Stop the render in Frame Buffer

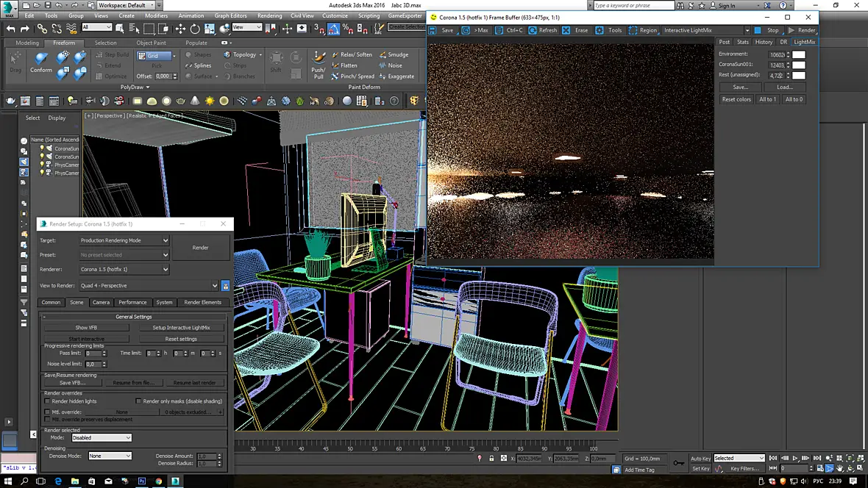pos(767,30)
